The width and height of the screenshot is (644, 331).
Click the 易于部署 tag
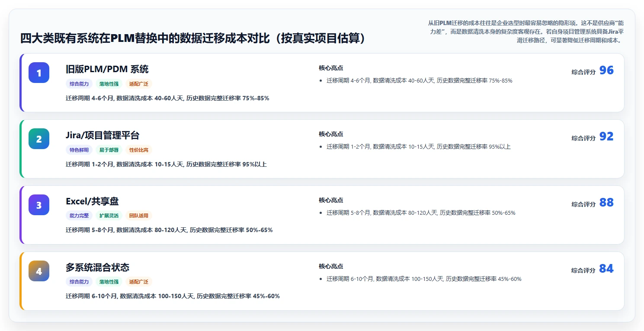point(109,150)
